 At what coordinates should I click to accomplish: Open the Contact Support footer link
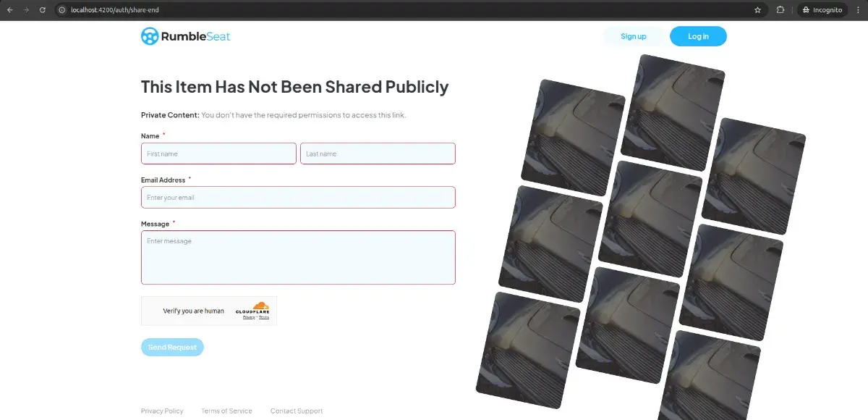tap(297, 411)
